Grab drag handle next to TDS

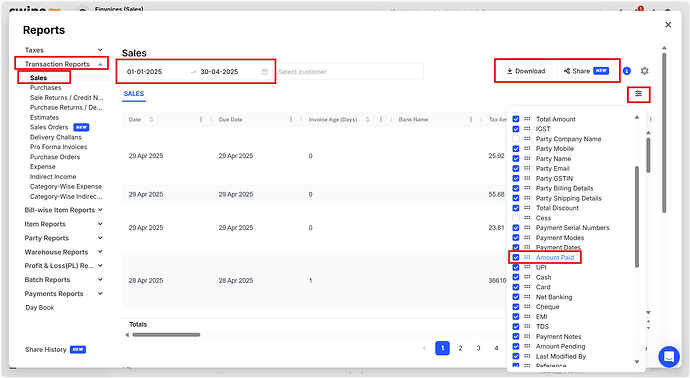527,327
